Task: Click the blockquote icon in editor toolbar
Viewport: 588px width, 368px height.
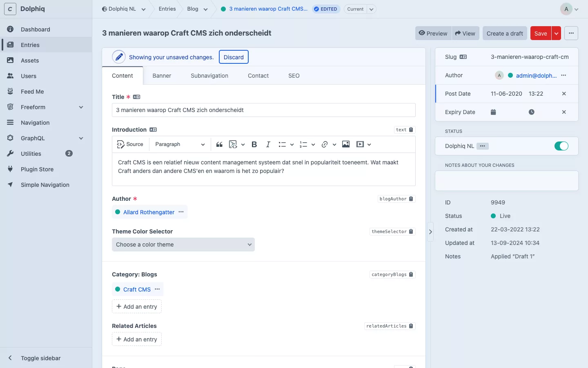Action: point(219,144)
